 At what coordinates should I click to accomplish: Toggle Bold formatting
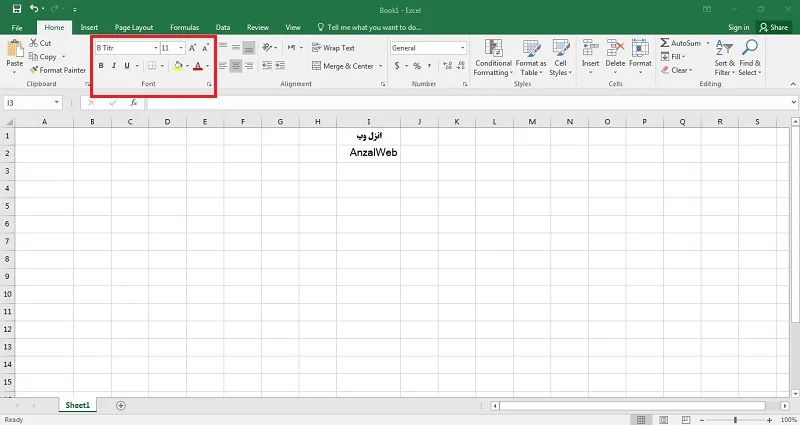101,66
